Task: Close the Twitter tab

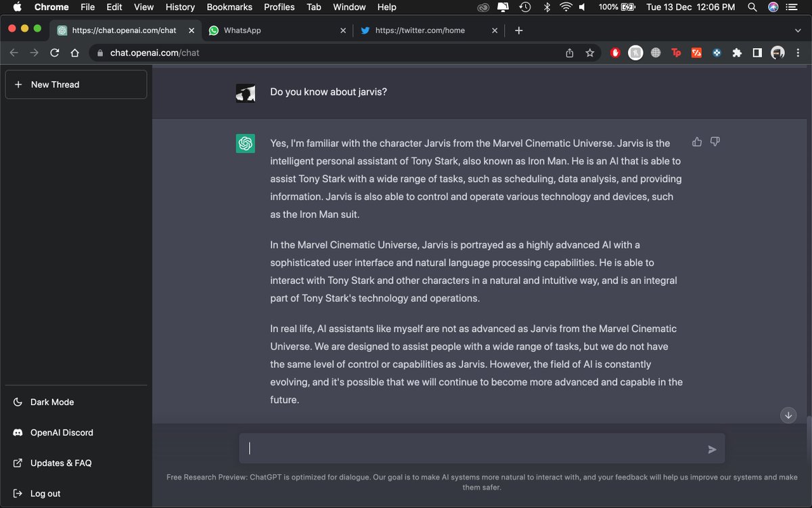Action: pyautogui.click(x=495, y=30)
